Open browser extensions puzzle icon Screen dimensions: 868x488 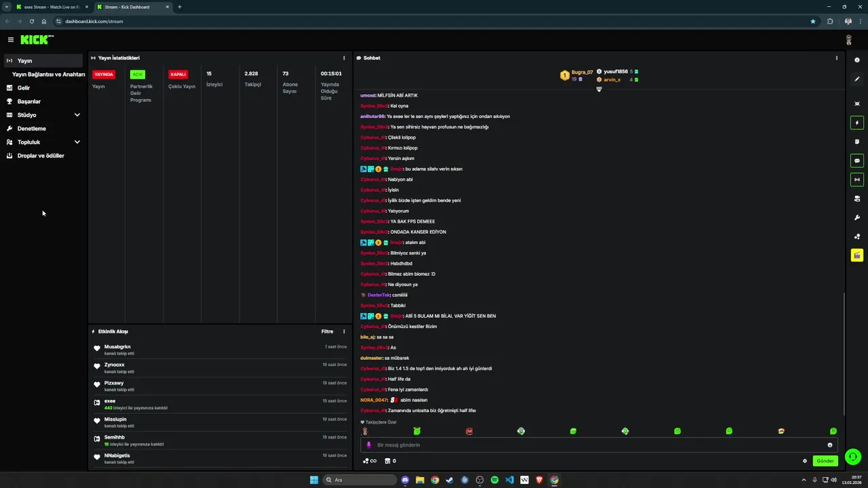(x=830, y=21)
